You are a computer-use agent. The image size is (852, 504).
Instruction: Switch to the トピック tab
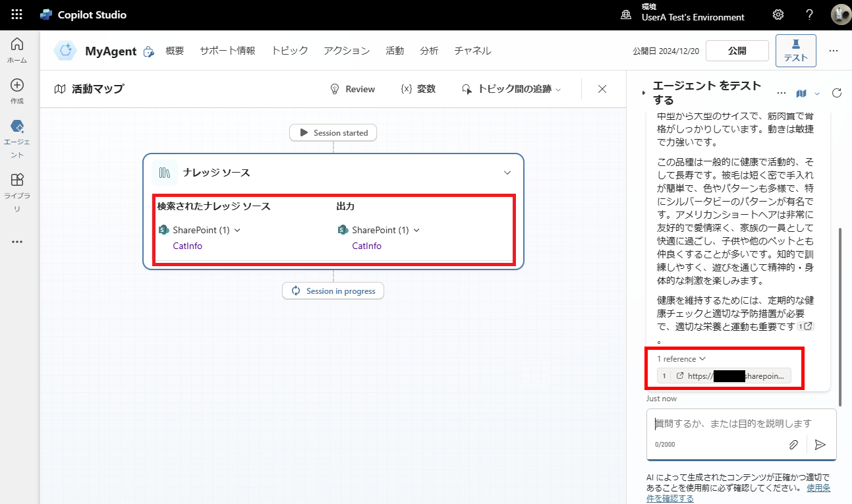pyautogui.click(x=289, y=50)
